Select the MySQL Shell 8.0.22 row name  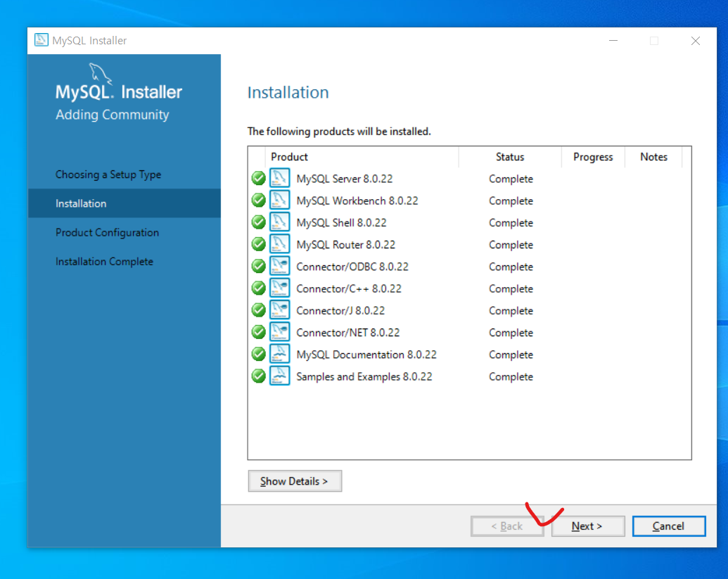coord(341,222)
